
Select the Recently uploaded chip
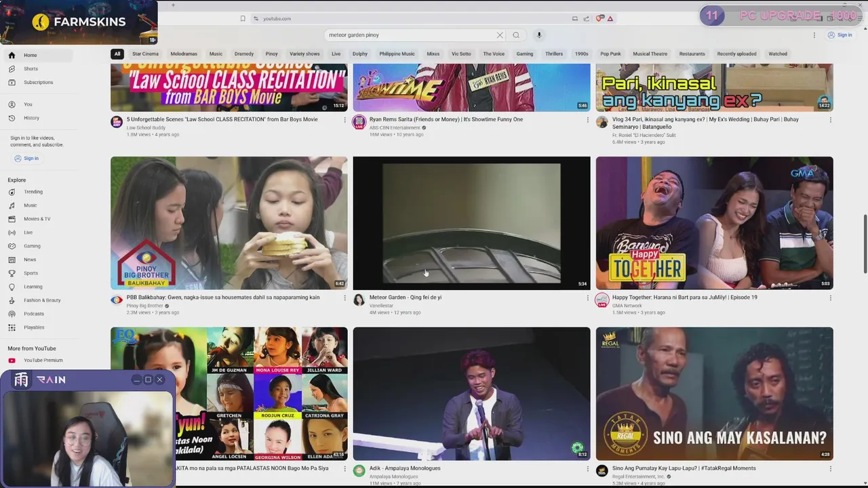pos(736,54)
